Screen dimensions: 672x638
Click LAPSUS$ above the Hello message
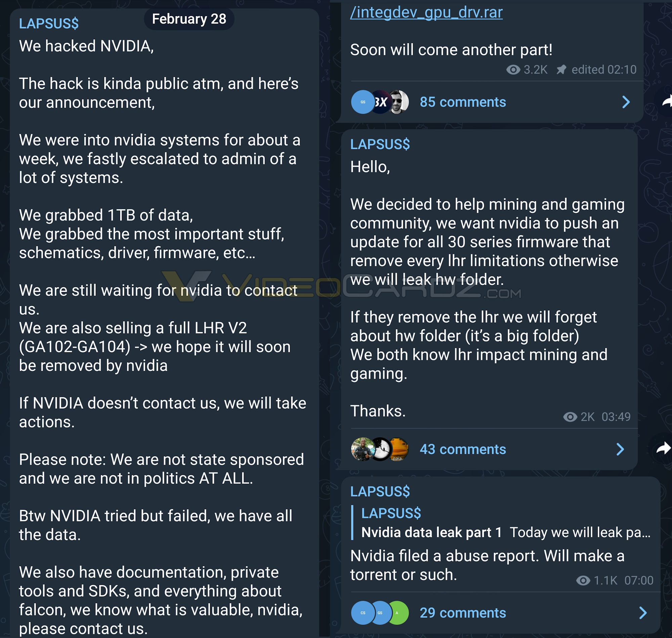[x=381, y=143]
